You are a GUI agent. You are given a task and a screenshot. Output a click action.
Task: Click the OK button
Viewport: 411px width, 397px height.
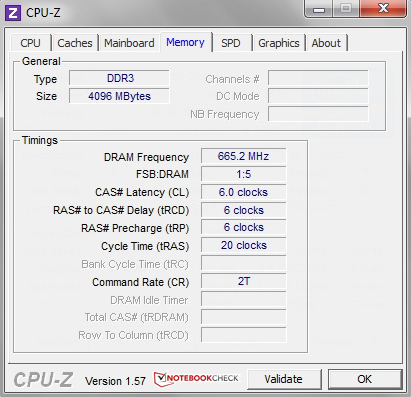[365, 379]
